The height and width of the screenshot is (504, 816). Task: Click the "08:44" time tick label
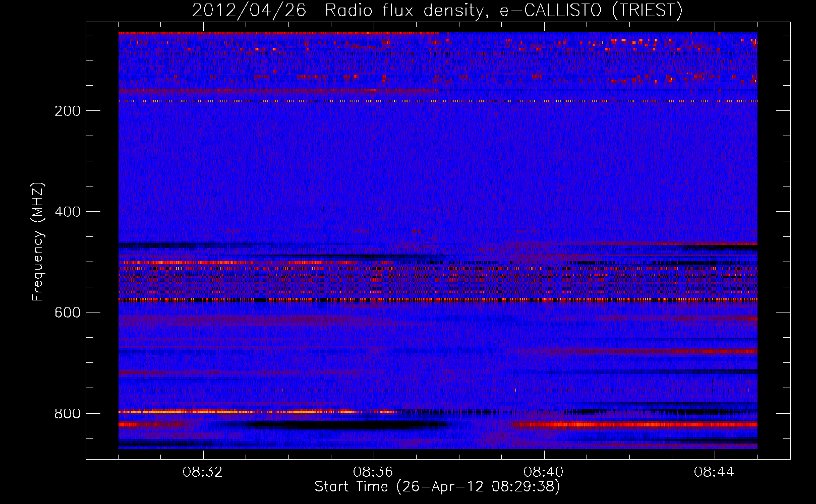point(714,472)
